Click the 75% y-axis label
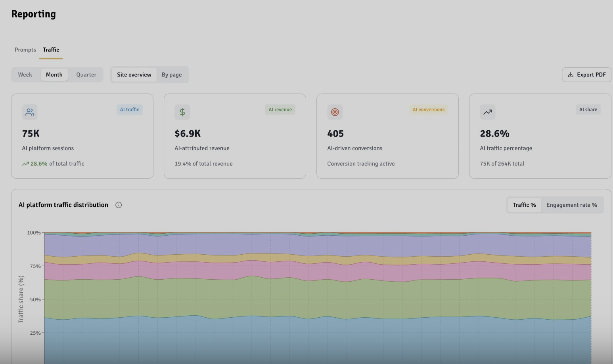The width and height of the screenshot is (613, 364). pyautogui.click(x=35, y=266)
